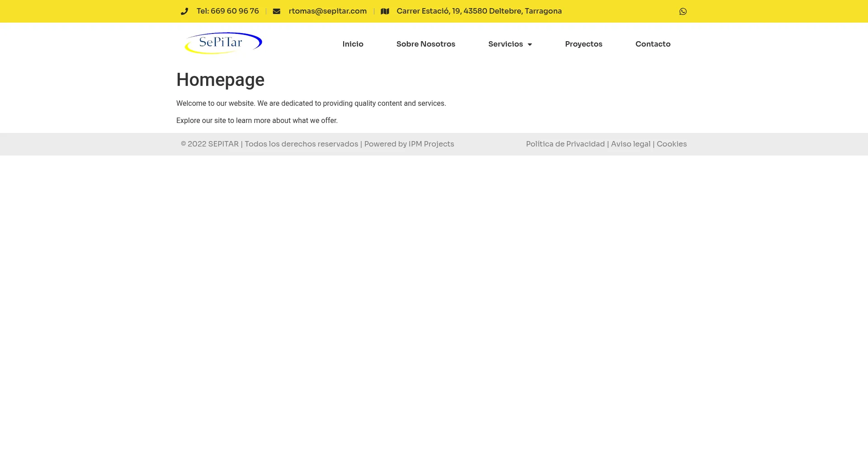Click "Welcome to our website" paragraph
Viewport: 868px width, 449px height.
pos(311,103)
